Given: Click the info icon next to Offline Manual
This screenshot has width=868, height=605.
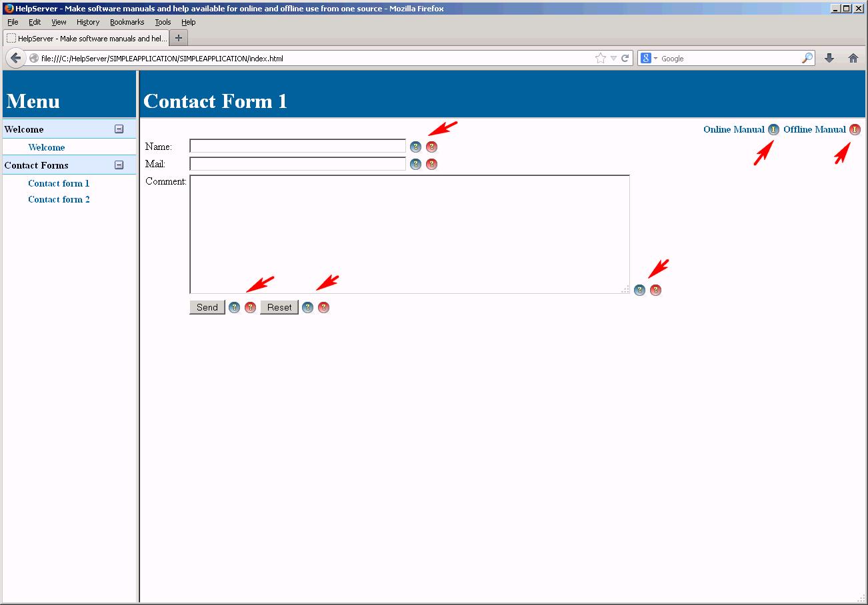Looking at the screenshot, I should (x=855, y=129).
